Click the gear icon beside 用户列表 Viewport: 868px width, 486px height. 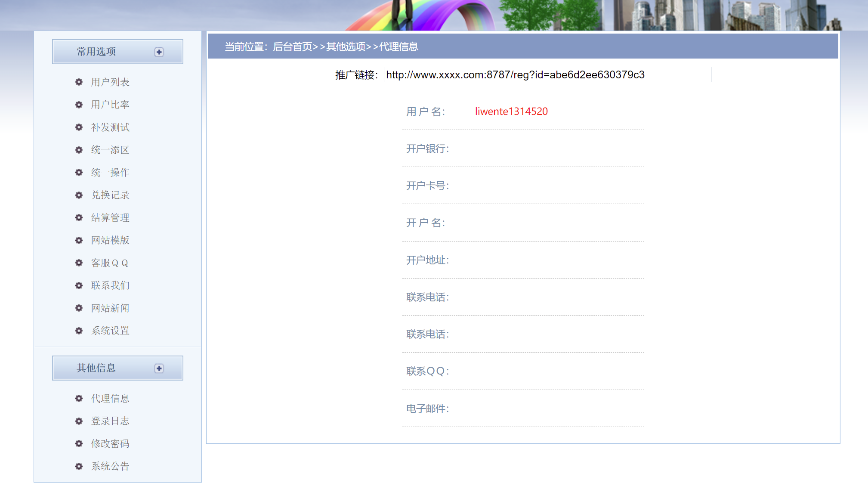click(79, 82)
